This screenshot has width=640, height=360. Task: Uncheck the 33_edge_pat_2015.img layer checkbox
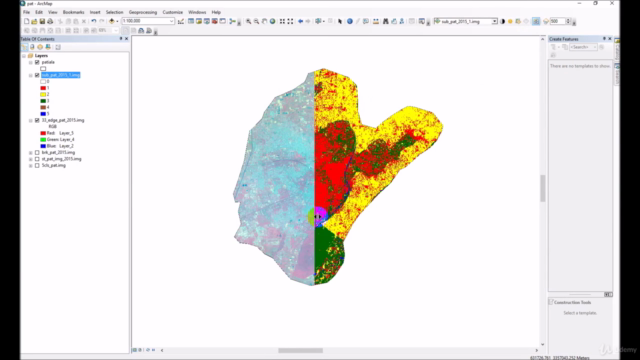(37, 120)
